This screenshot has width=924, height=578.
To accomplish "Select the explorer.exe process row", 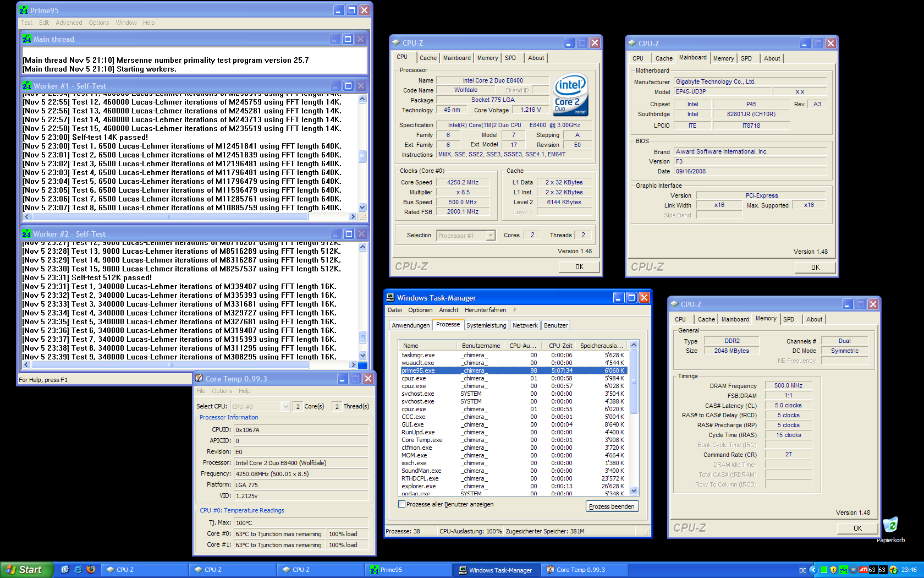I will pyautogui.click(x=513, y=486).
